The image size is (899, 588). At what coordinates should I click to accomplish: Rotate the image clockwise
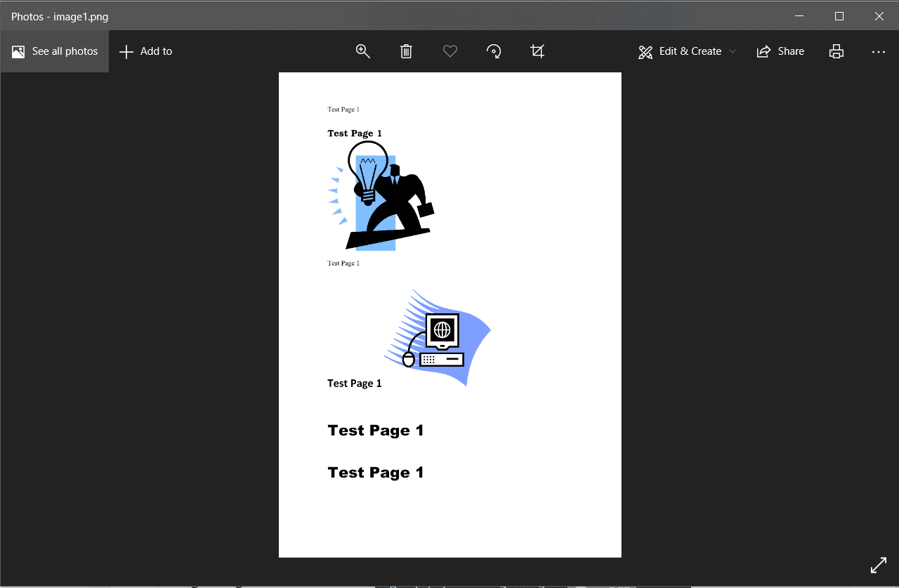494,51
